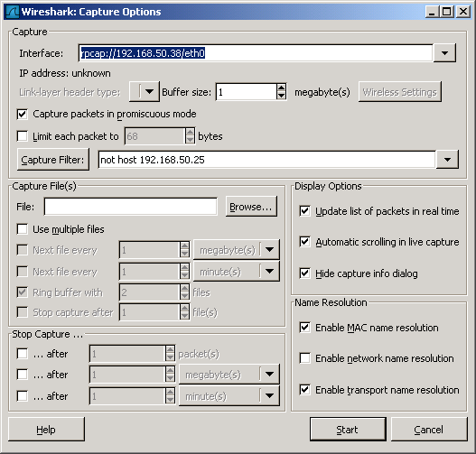
Task: Click the Wireshark shark fin title icon
Action: pos(13,12)
